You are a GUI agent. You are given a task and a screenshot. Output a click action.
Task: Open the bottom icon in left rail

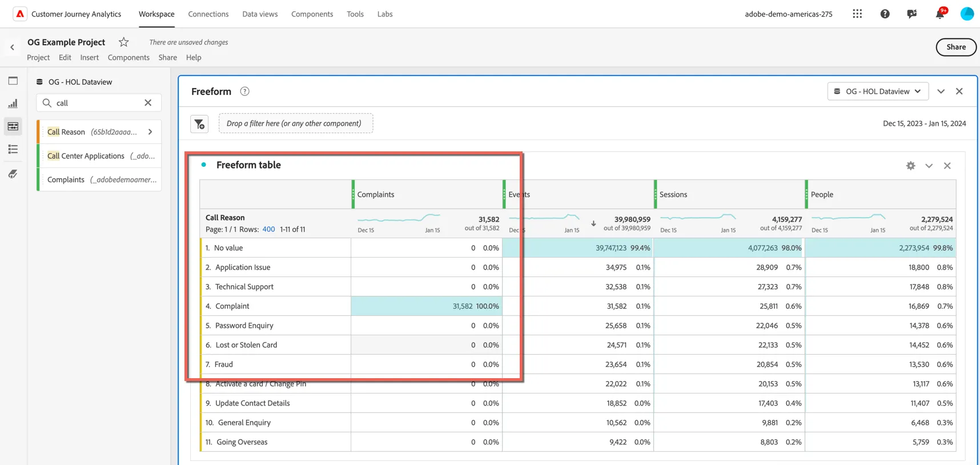coord(13,174)
